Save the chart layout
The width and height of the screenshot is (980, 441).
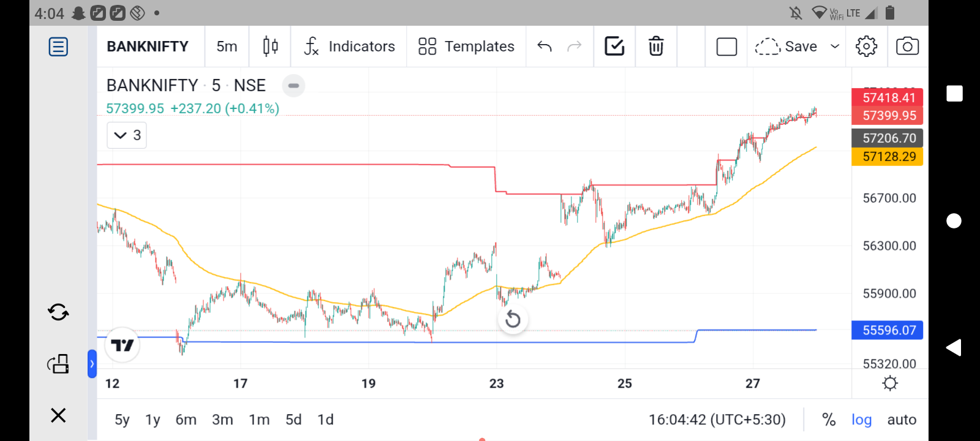(786, 47)
